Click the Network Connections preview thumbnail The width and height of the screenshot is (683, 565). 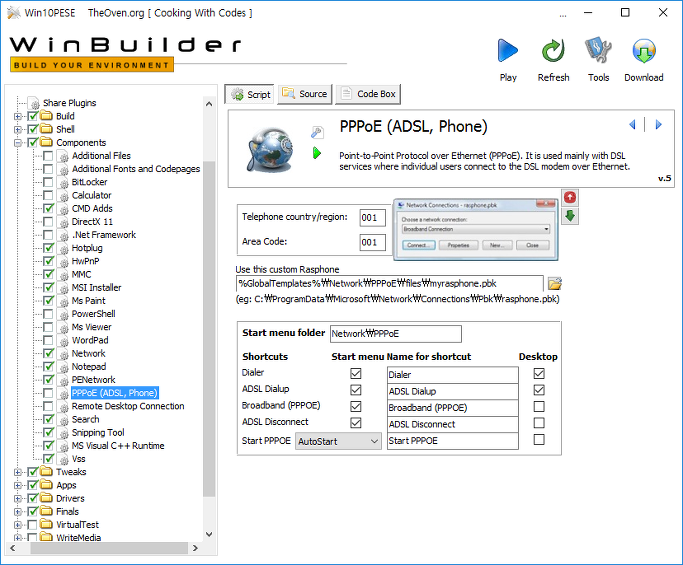pyautogui.click(x=475, y=229)
